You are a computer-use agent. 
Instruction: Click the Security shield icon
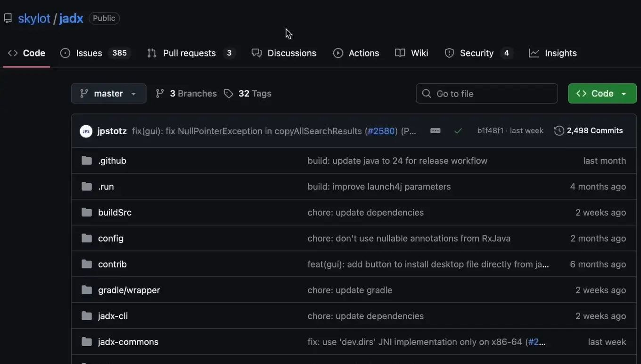pos(449,53)
